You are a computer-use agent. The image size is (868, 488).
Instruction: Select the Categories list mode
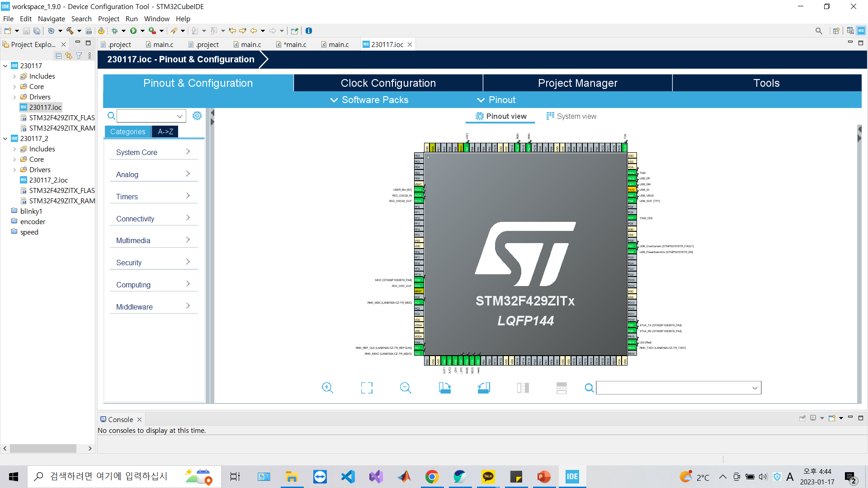click(127, 131)
